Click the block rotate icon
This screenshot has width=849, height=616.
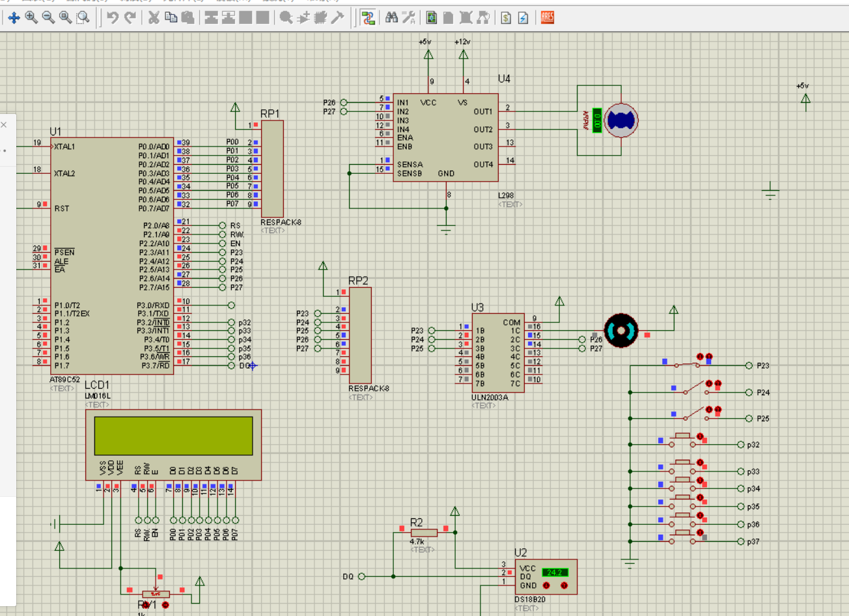tap(245, 18)
